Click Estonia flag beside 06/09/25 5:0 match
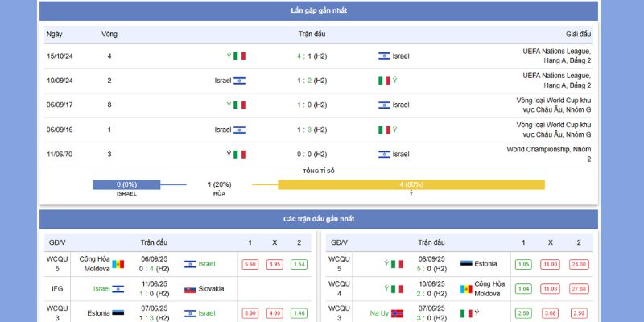This screenshot has width=644, height=322. click(x=465, y=264)
